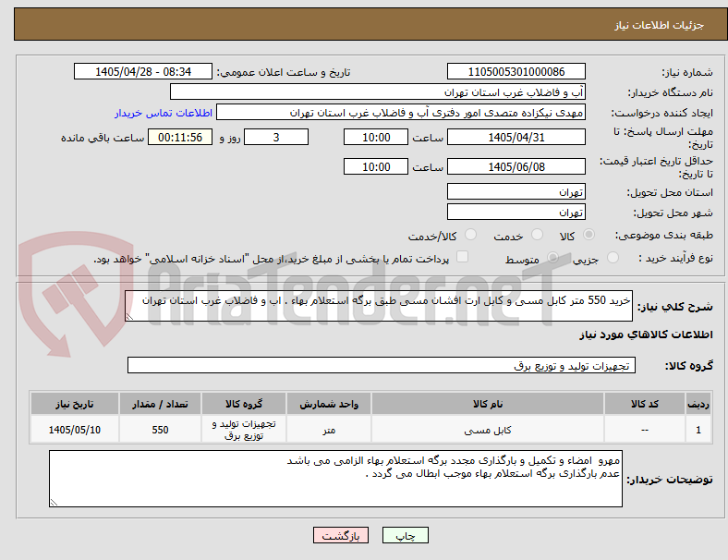Viewport: 728px width, 560px height.
Task: Click the table cell تجهیزات تولید و توزیع برق
Action: (x=244, y=430)
